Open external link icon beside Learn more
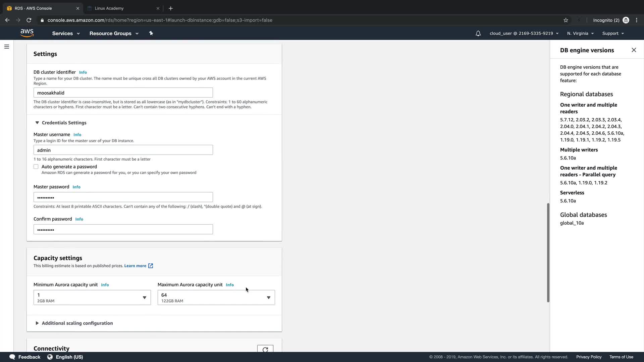This screenshot has height=362, width=644. (151, 266)
